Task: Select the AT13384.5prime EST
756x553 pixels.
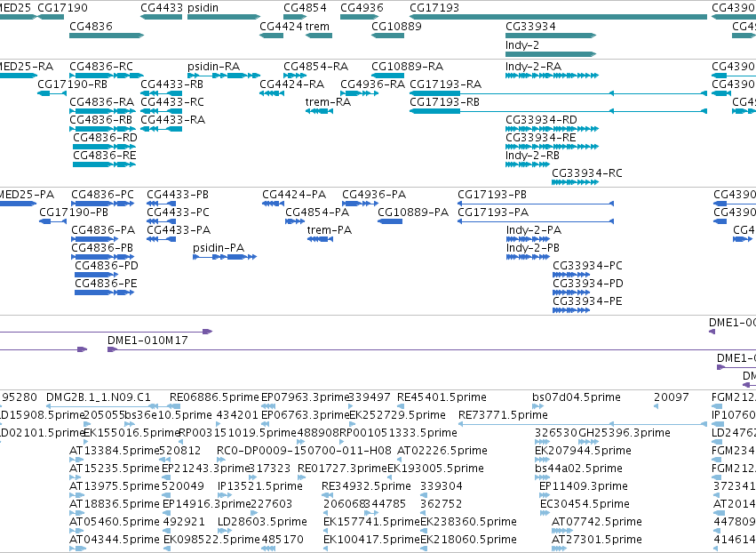Action: (x=76, y=460)
